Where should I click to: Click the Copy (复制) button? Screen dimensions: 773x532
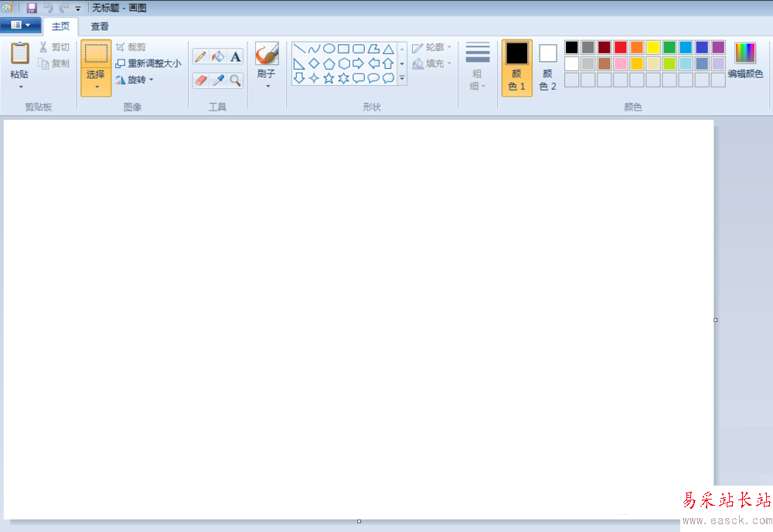click(x=54, y=63)
